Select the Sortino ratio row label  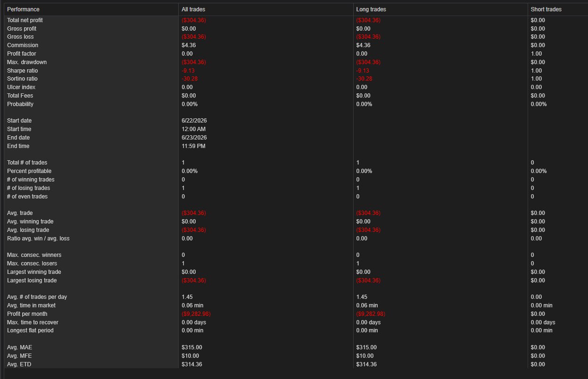click(x=22, y=79)
